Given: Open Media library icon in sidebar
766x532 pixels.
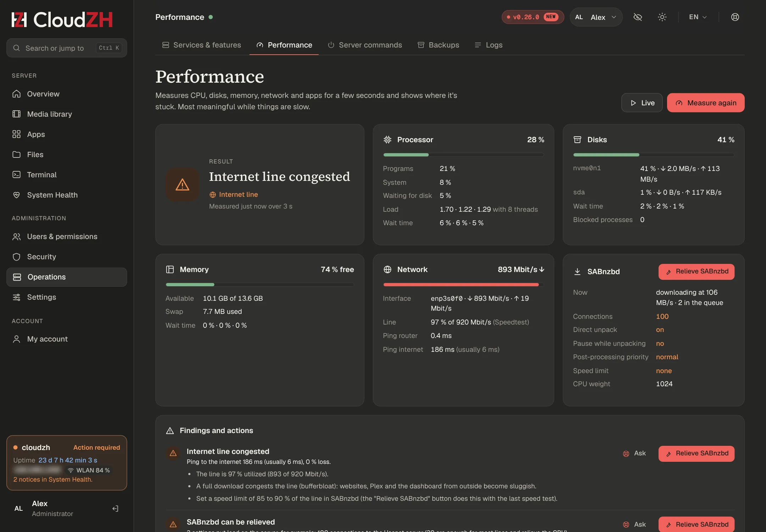Looking at the screenshot, I should (16, 114).
